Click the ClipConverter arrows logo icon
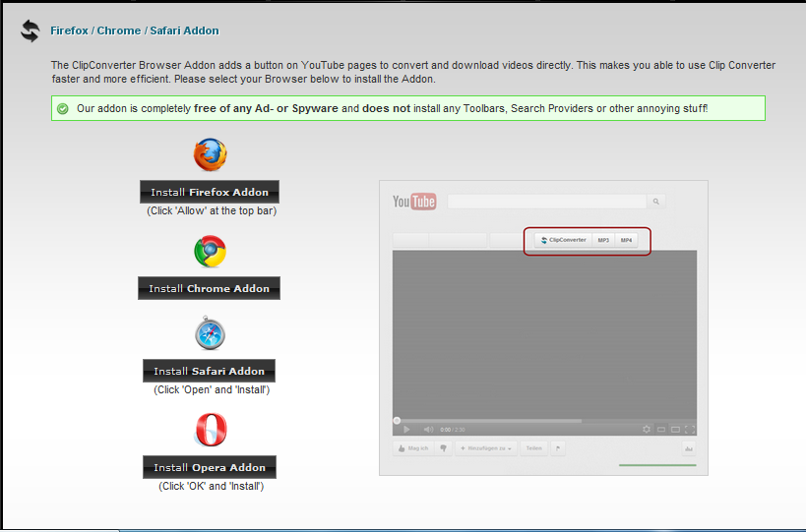The width and height of the screenshot is (806, 532). pyautogui.click(x=30, y=30)
